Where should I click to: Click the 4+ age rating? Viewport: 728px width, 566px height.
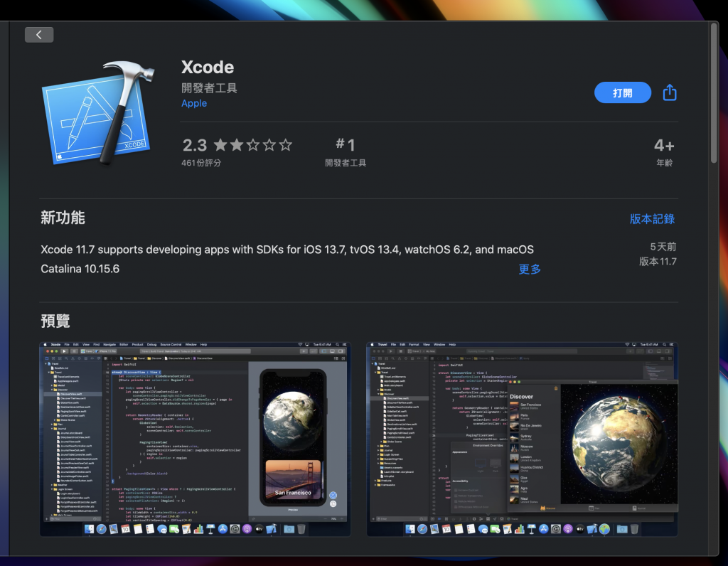pos(664,146)
